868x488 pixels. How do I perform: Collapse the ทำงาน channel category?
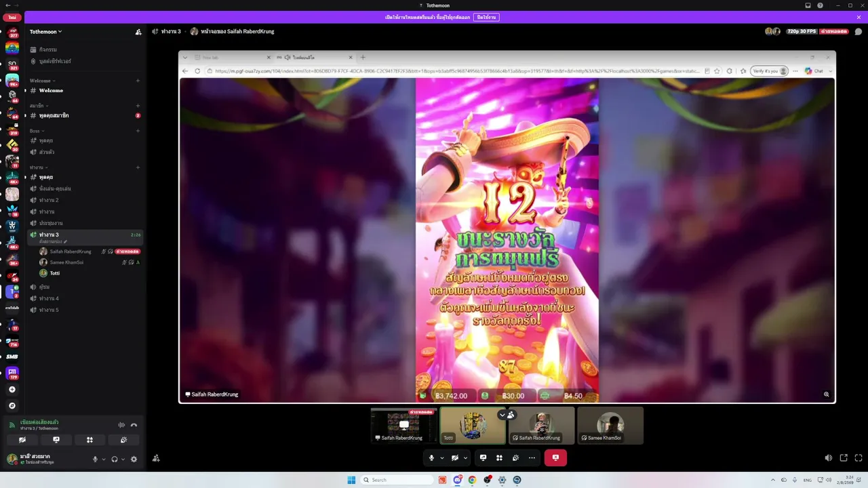pos(39,167)
